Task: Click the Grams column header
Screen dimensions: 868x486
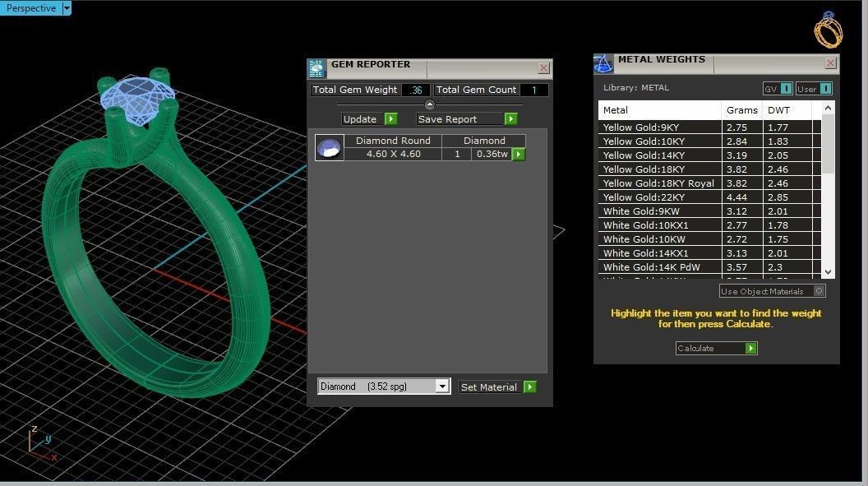Action: click(x=741, y=110)
